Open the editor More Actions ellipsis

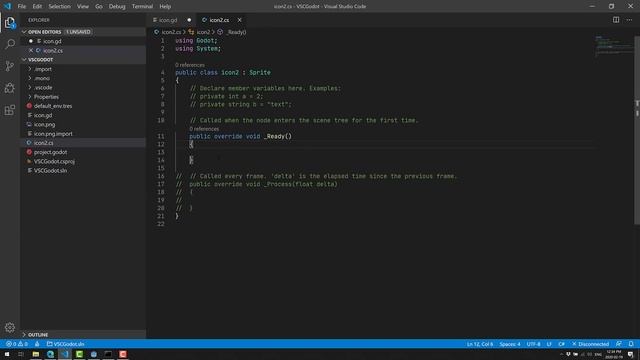coord(629,20)
